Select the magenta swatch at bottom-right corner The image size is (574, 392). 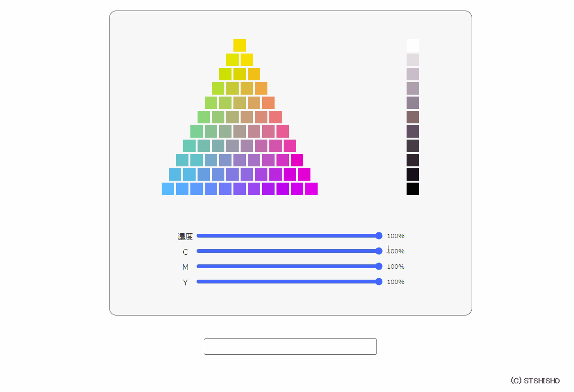311,189
